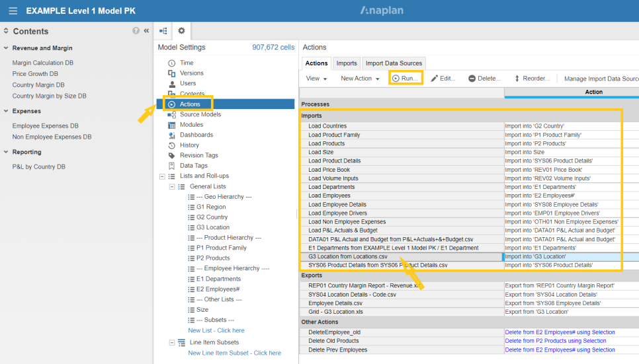Select the Load Countries import row

click(x=402, y=126)
